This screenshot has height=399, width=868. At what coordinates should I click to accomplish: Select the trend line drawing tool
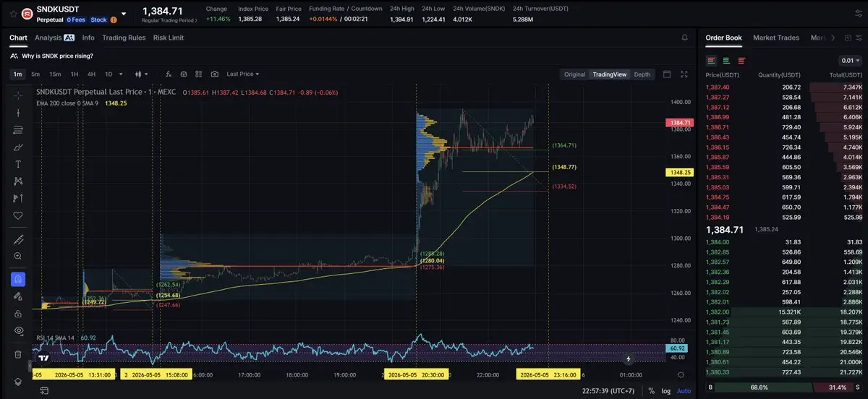tap(18, 113)
